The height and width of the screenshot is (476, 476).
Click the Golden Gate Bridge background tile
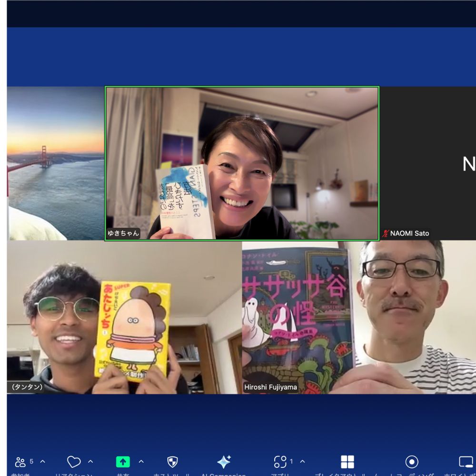click(56, 163)
